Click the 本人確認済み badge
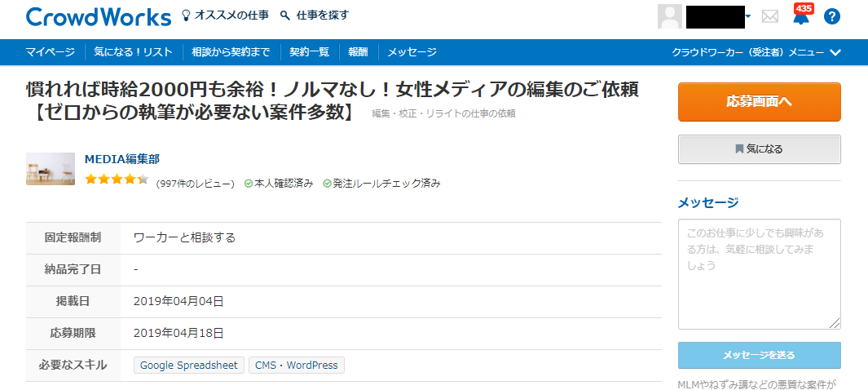This screenshot has width=868, height=390. (x=279, y=184)
